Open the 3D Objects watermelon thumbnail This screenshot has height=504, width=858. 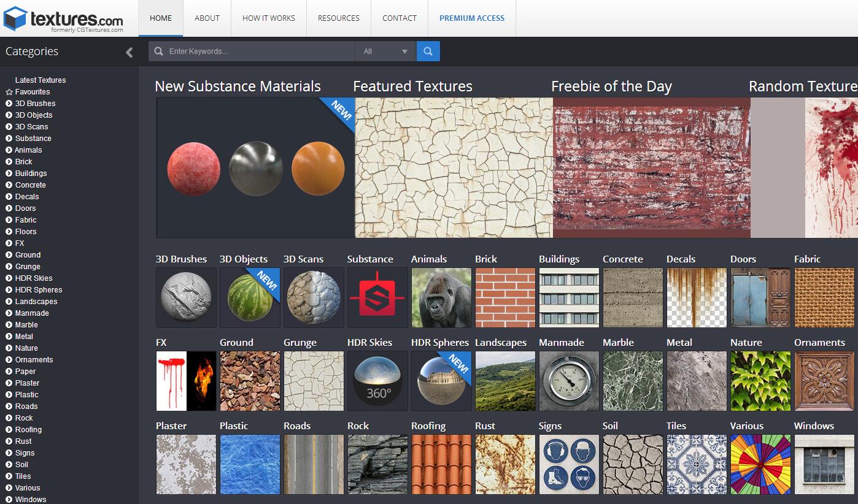tap(250, 297)
